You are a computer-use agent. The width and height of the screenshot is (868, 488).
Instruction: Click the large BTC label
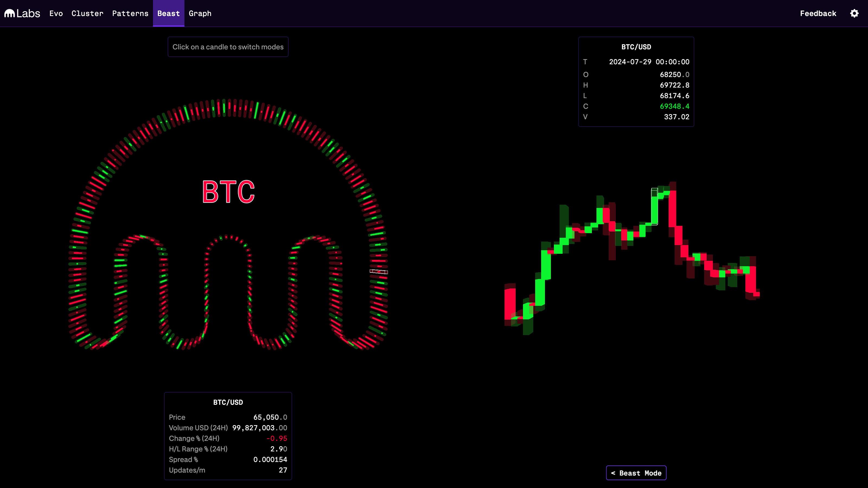228,192
